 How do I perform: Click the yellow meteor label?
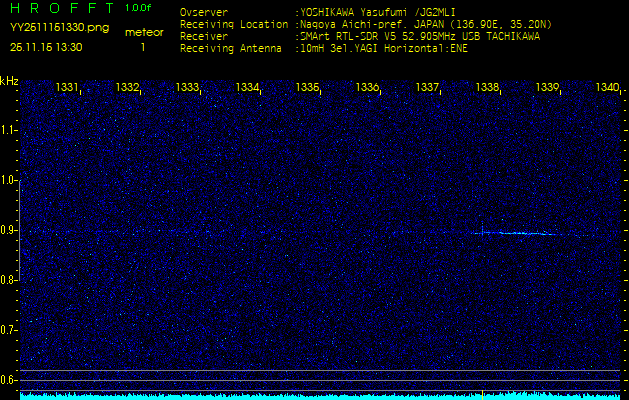(x=144, y=32)
